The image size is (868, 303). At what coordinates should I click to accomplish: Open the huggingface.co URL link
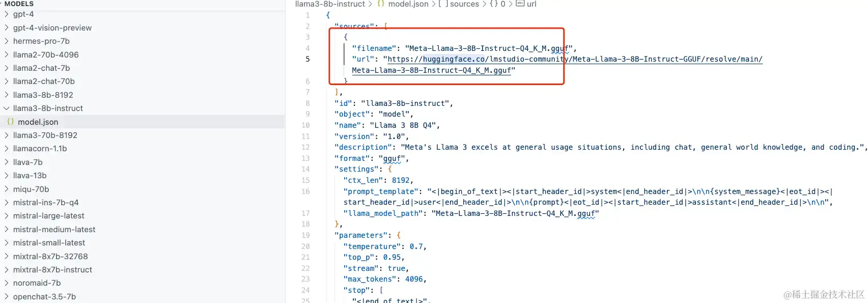pos(575,59)
